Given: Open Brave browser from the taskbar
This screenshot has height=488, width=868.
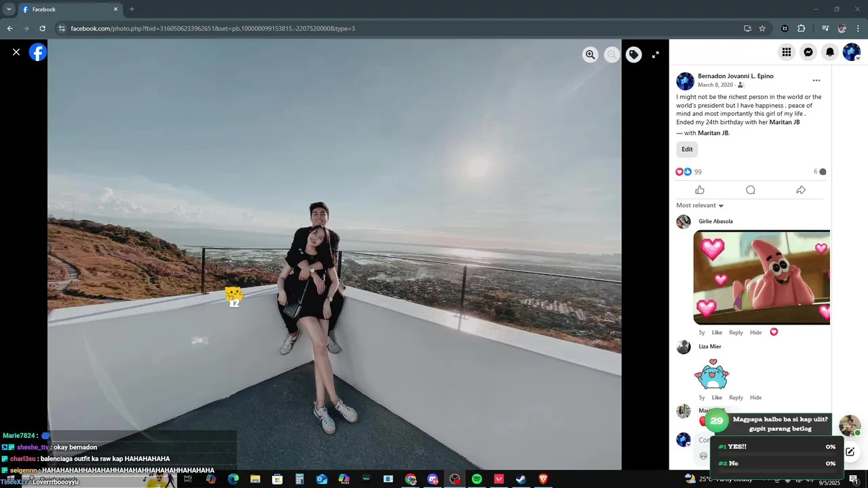Looking at the screenshot, I should pos(543,479).
